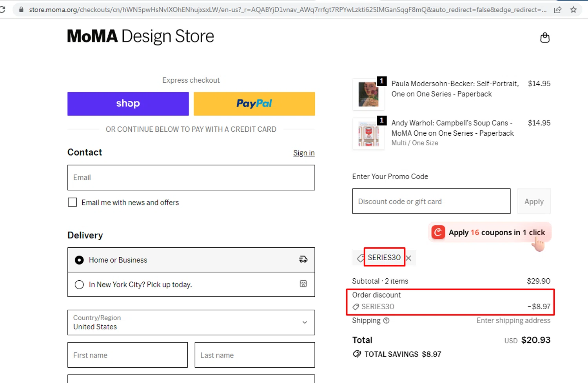Click the coupon app icon beside Apply 16 coupons
This screenshot has width=588, height=383.
click(438, 232)
